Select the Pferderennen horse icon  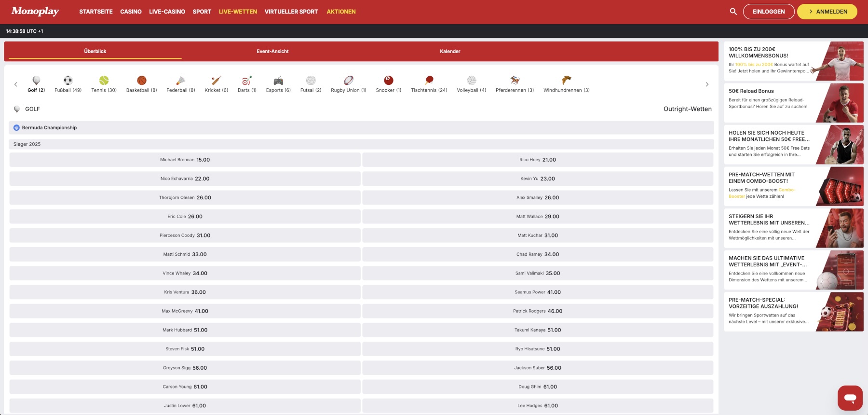(515, 81)
